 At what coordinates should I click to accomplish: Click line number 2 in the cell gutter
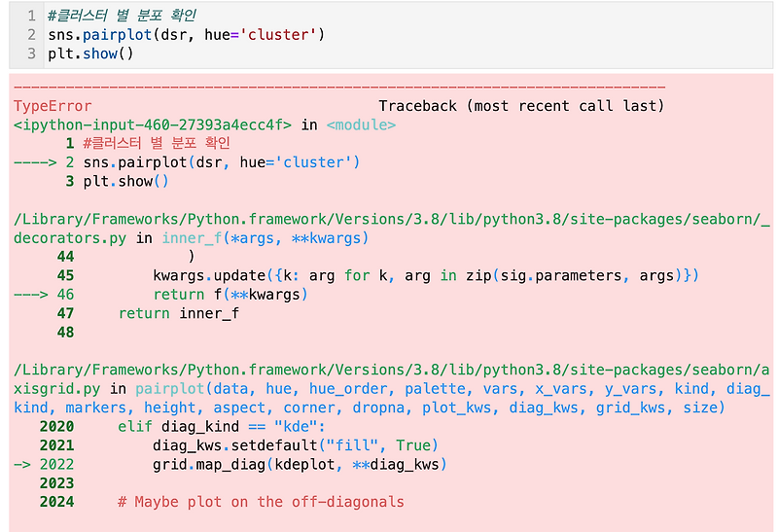coord(32,35)
